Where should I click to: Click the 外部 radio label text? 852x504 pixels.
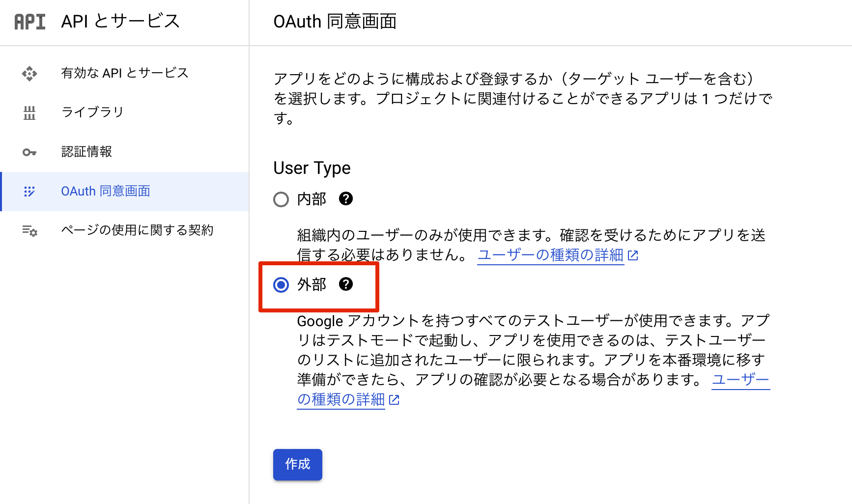pyautogui.click(x=312, y=284)
